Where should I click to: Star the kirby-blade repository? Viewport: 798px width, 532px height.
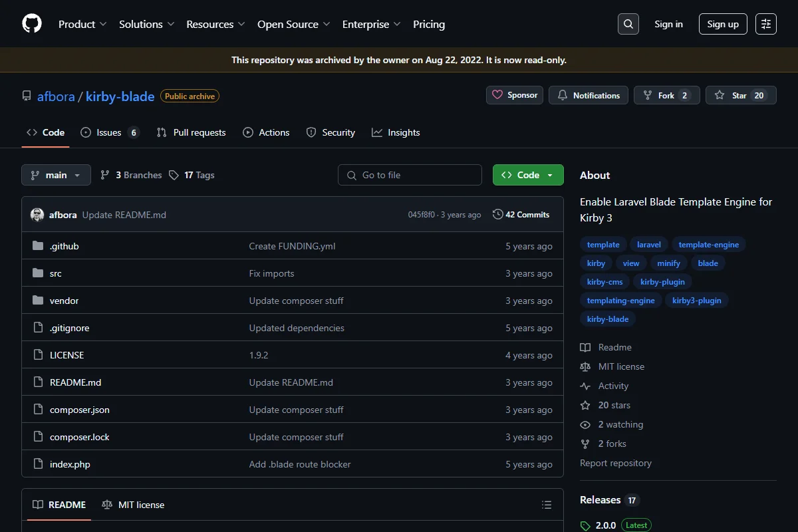[741, 95]
